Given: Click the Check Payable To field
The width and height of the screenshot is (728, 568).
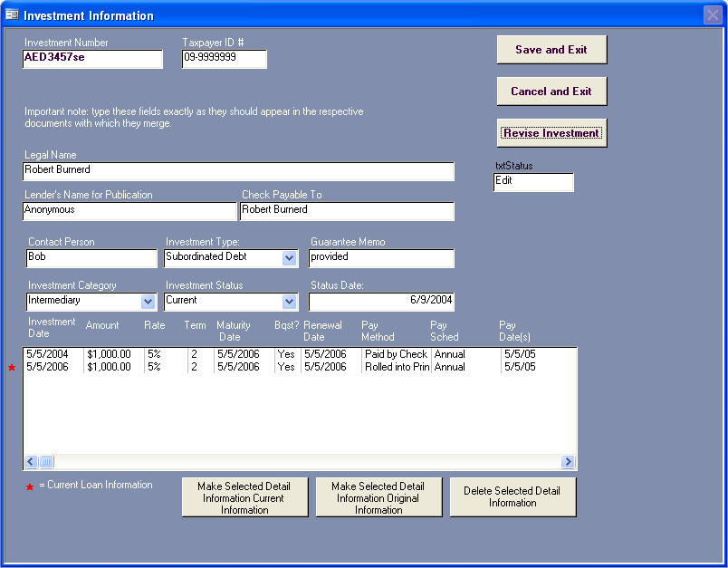Looking at the screenshot, I should [x=347, y=211].
